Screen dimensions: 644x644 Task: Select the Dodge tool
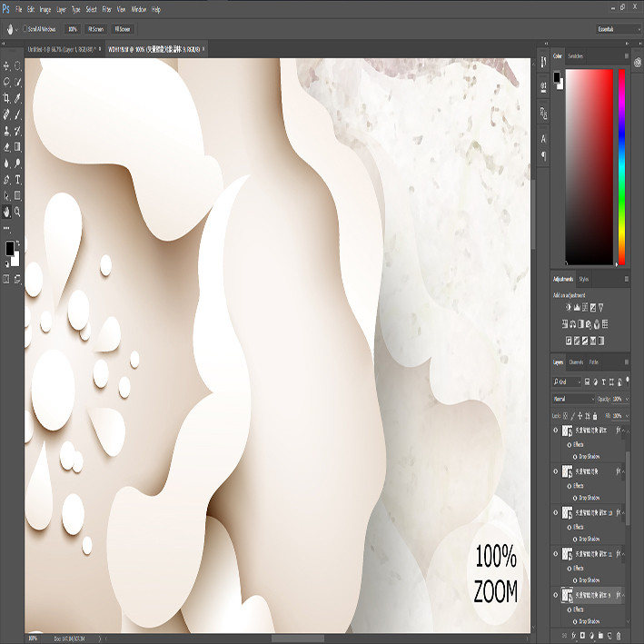(x=17, y=163)
